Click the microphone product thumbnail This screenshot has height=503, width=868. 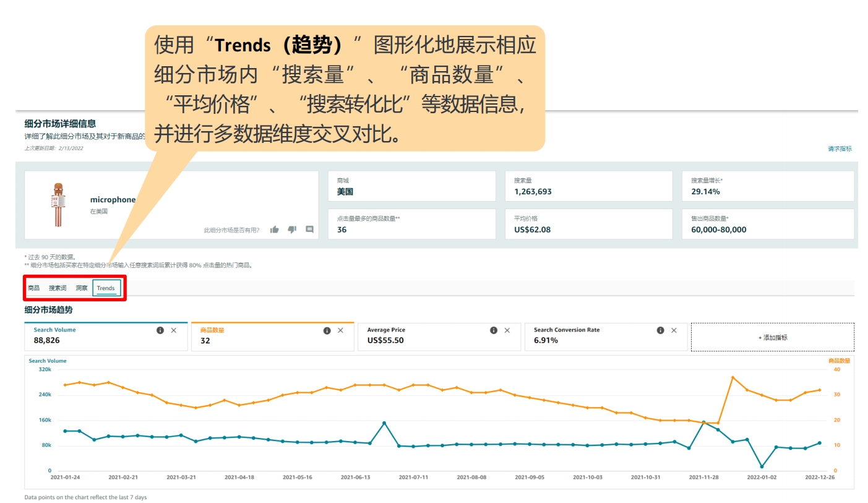(x=58, y=204)
